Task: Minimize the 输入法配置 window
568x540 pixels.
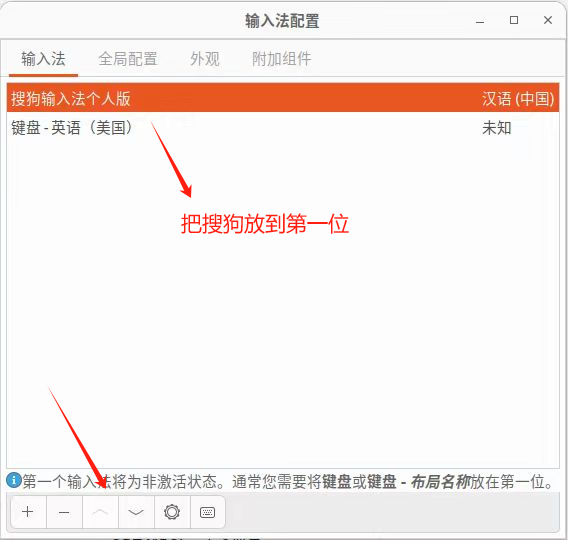Action: tap(480, 21)
